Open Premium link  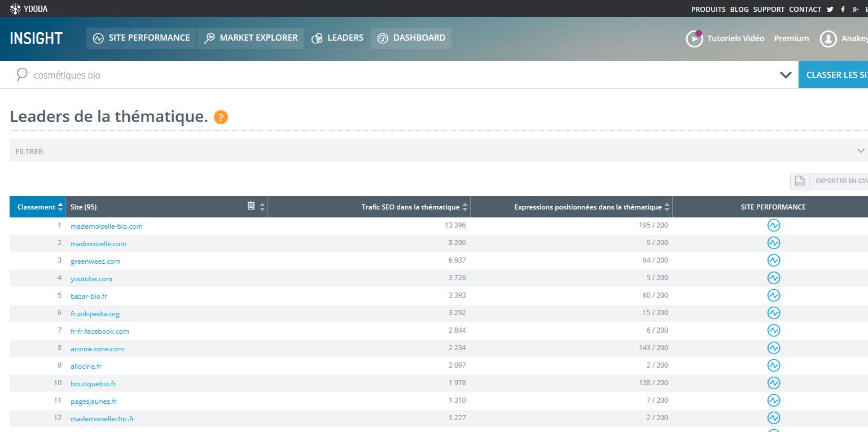click(791, 38)
